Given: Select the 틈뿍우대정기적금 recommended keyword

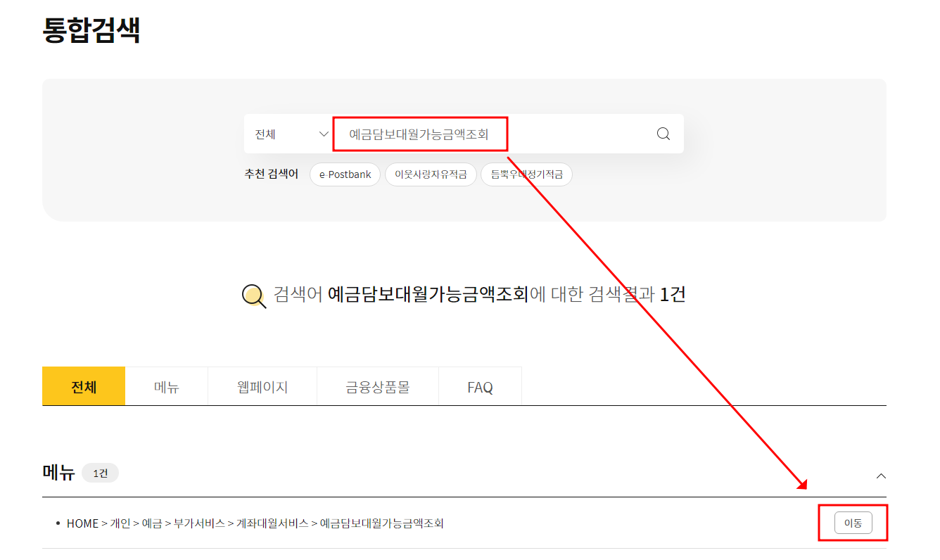Looking at the screenshot, I should point(526,174).
